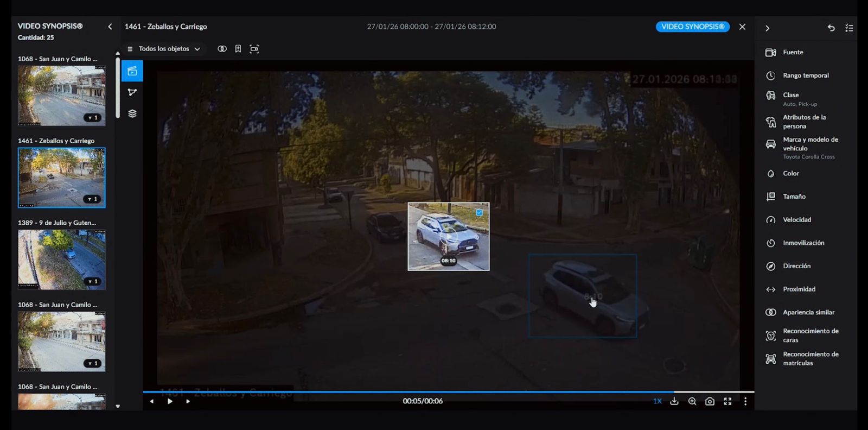Select the path drawing tool icon
The width and height of the screenshot is (868, 430).
132,92
